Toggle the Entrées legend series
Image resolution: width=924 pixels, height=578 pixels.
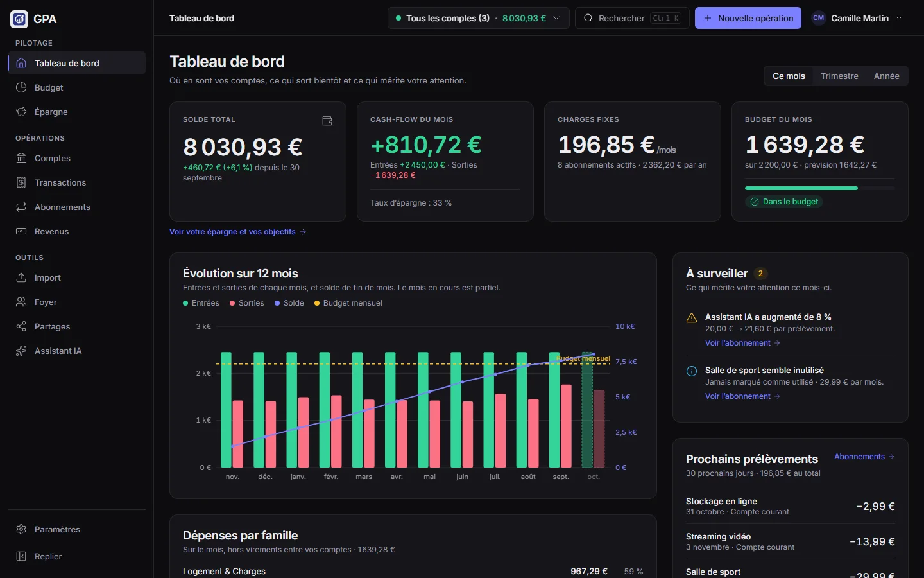[x=201, y=303]
